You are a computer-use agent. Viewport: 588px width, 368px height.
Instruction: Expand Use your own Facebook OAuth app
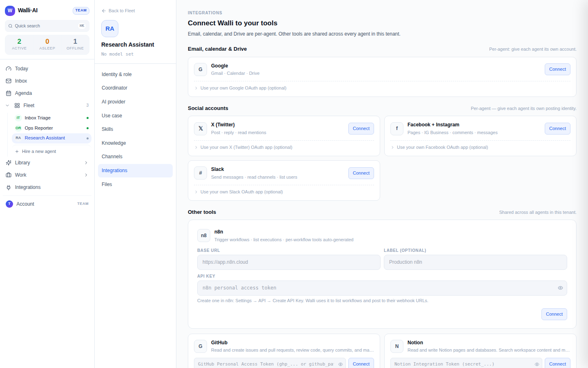[x=439, y=147]
